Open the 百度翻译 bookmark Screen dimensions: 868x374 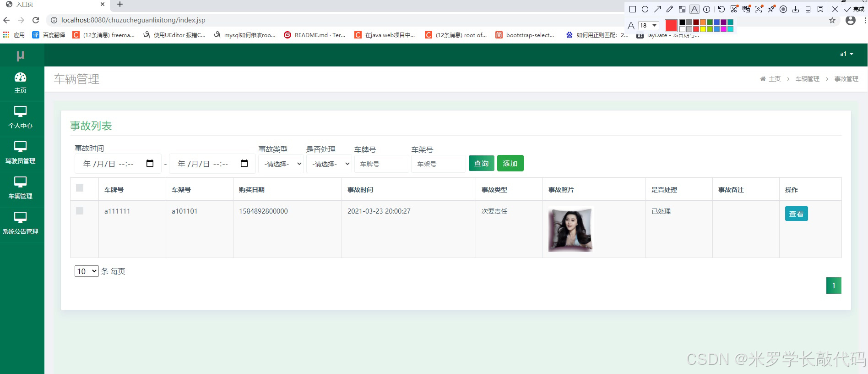click(x=49, y=35)
